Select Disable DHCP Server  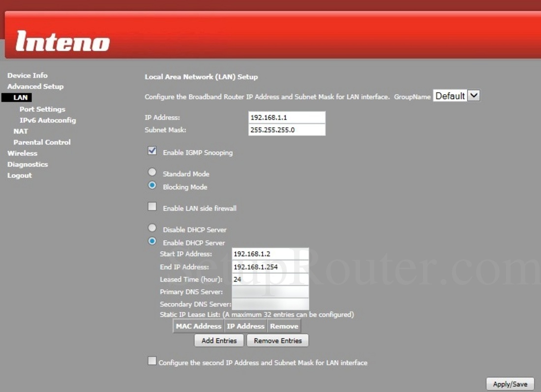(152, 227)
